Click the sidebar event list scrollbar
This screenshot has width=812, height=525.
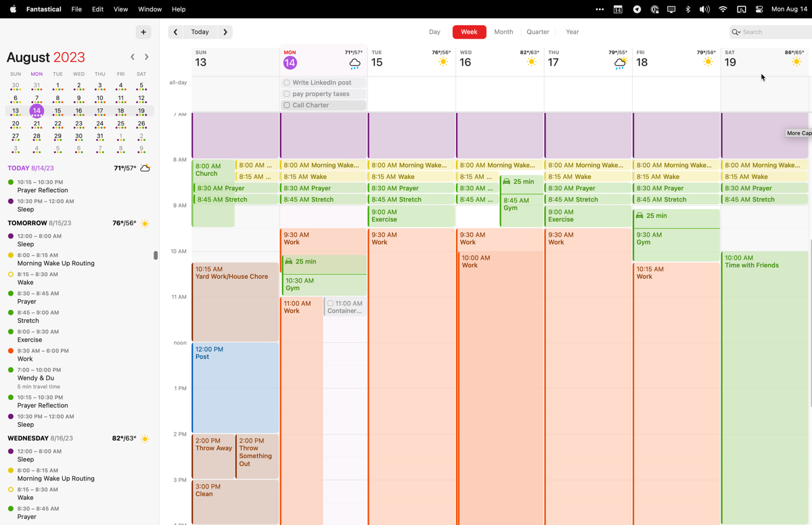tap(156, 255)
